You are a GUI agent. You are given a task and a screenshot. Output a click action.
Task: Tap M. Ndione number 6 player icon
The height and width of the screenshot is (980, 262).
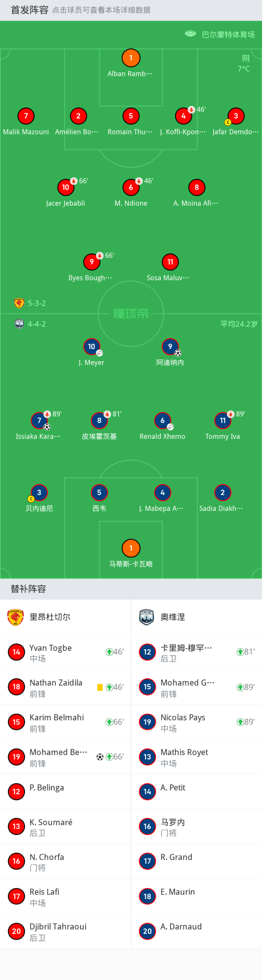[131, 187]
